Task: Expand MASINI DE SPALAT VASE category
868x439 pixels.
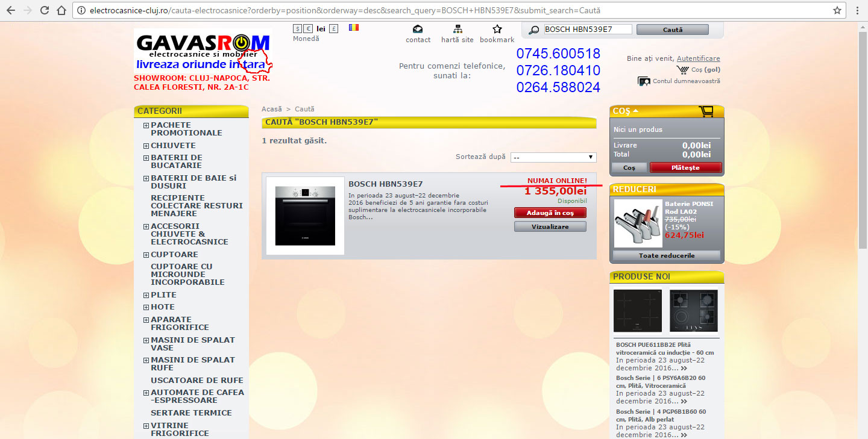Action: (x=146, y=341)
